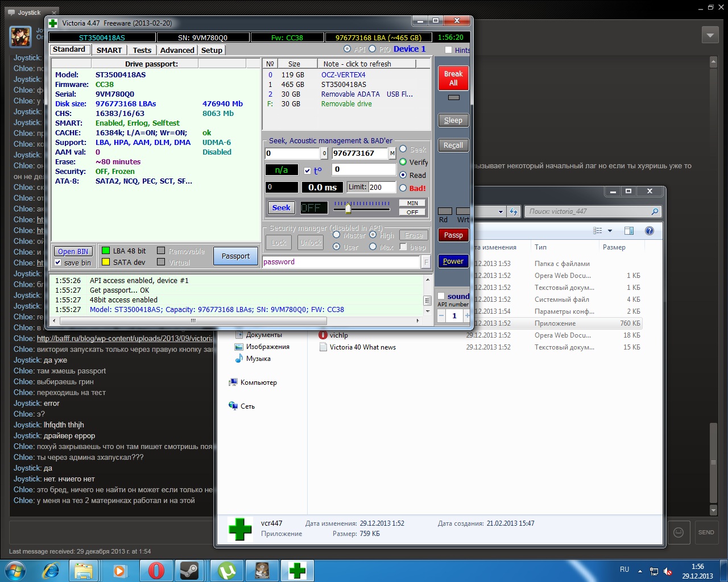Click the emoticon smiley button in chat

point(679,532)
